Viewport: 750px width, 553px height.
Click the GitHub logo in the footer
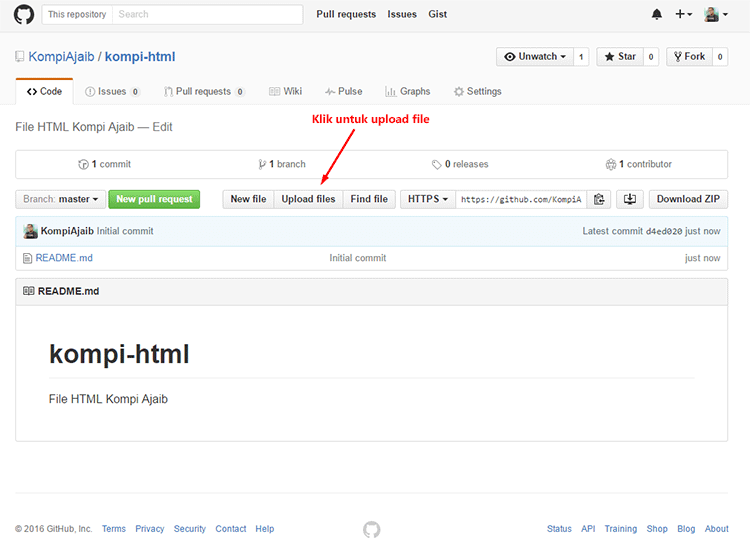[372, 530]
